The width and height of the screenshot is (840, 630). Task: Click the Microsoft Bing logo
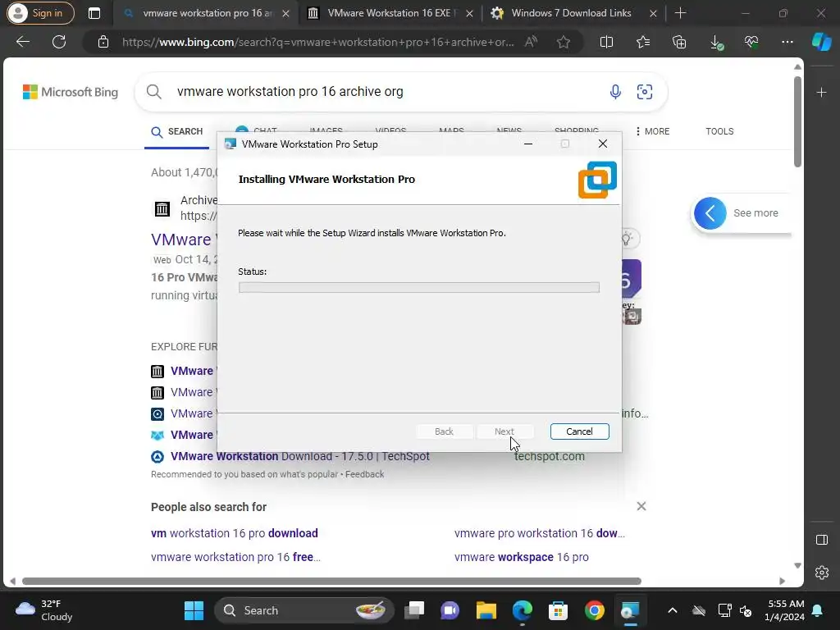tap(71, 92)
